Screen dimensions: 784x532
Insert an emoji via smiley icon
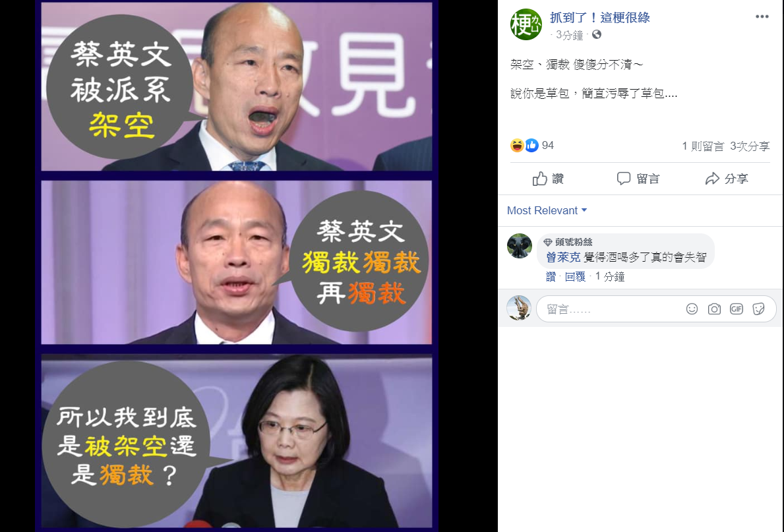(x=692, y=309)
